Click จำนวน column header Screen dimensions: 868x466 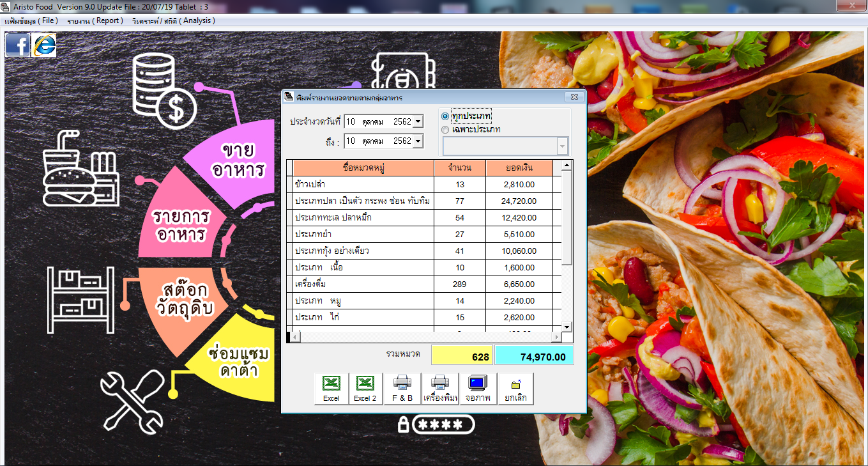click(x=460, y=168)
